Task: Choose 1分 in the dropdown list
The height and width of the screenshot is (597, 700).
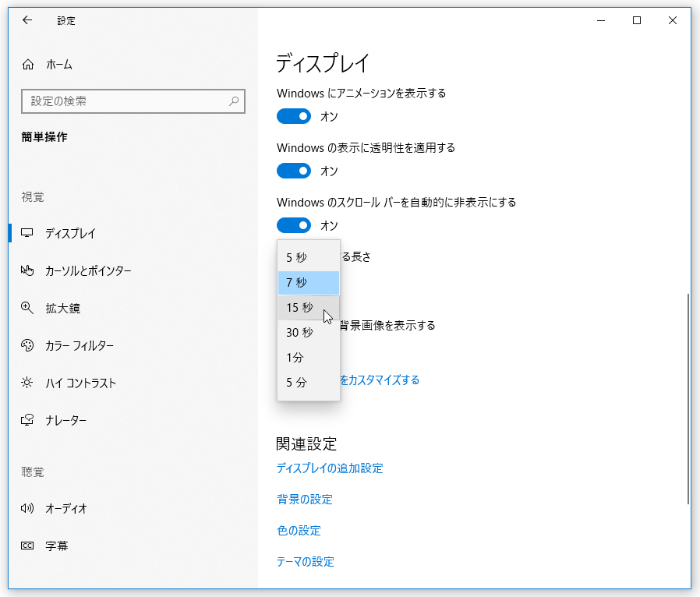Action: click(309, 358)
